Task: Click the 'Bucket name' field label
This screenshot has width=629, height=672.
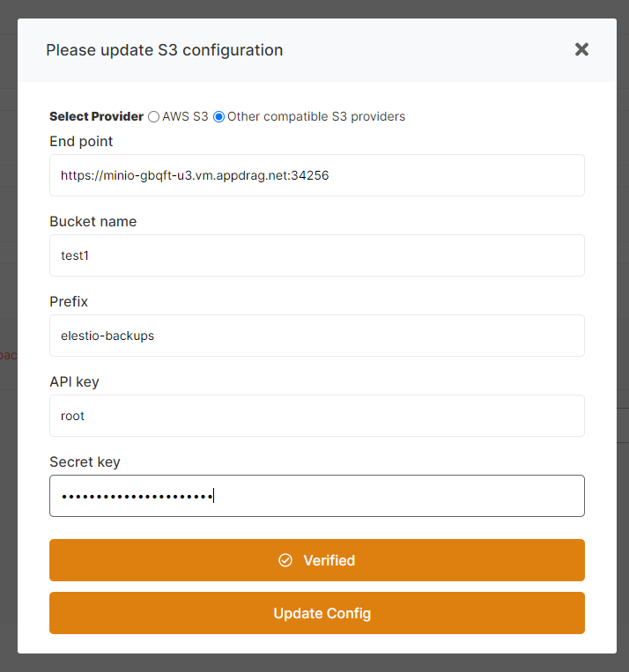Action: point(92,221)
